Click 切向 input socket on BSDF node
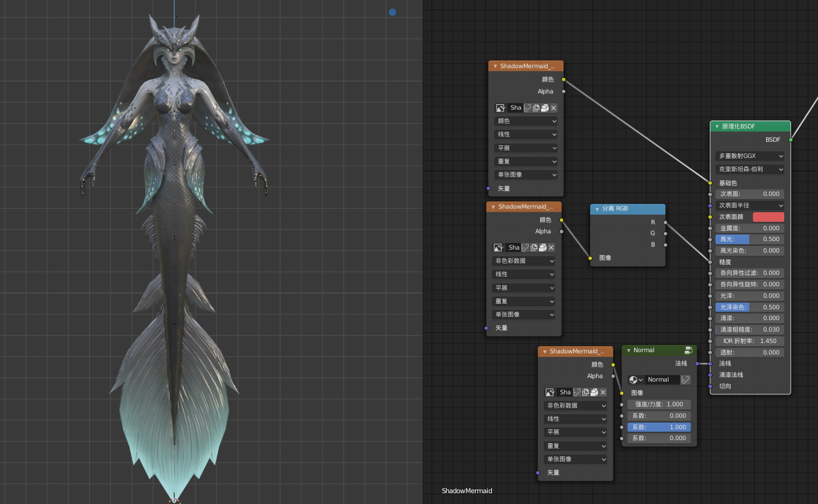Image resolution: width=818 pixels, height=504 pixels. pyautogui.click(x=710, y=386)
